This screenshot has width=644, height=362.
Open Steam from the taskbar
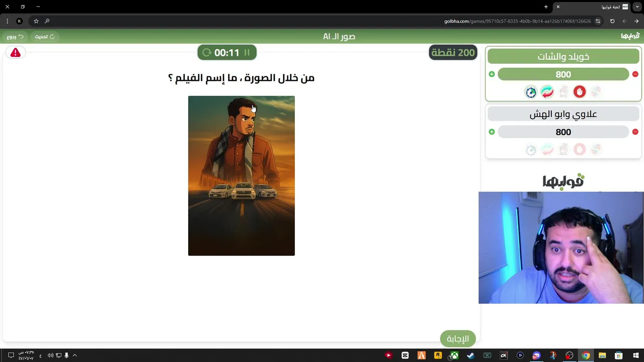[x=470, y=355]
